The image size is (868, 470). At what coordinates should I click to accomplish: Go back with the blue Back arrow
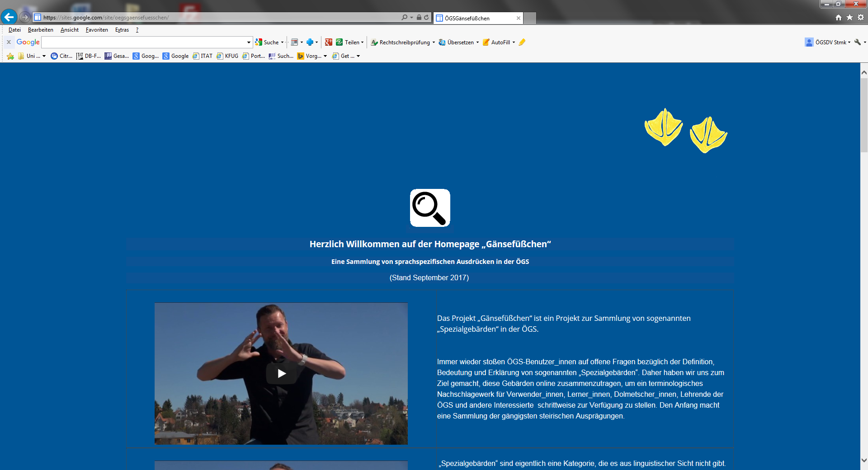point(9,17)
